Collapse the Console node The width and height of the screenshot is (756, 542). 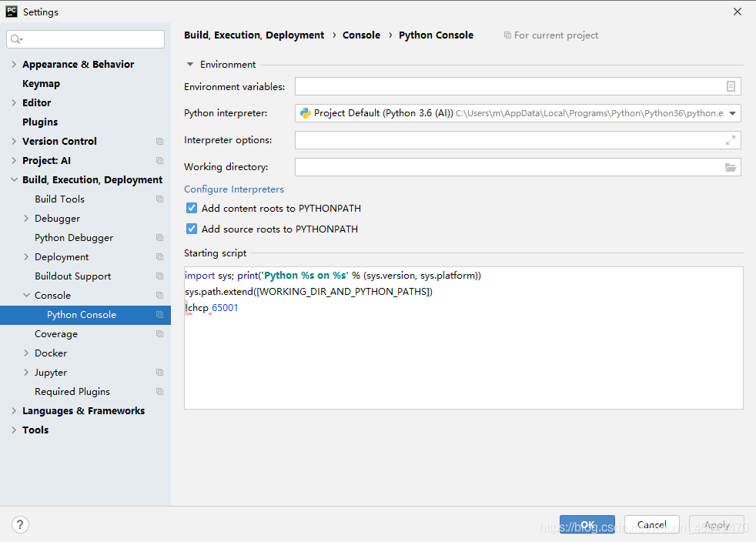pyautogui.click(x=26, y=295)
